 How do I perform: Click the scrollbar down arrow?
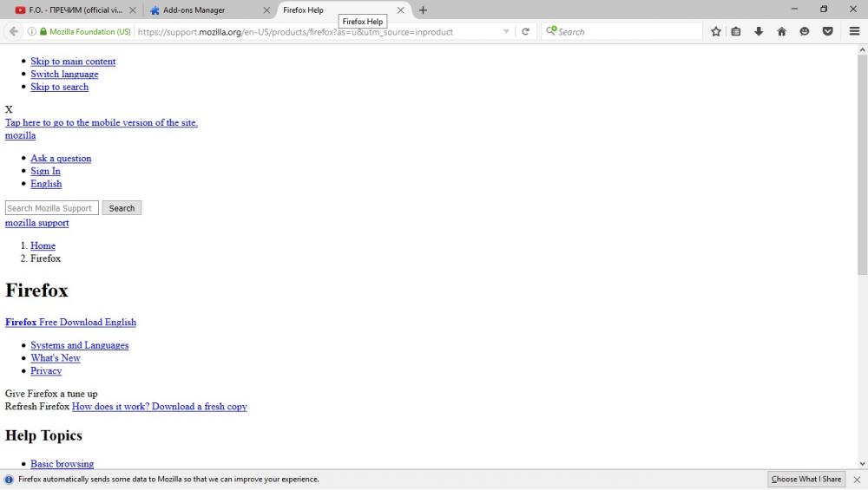click(862, 464)
